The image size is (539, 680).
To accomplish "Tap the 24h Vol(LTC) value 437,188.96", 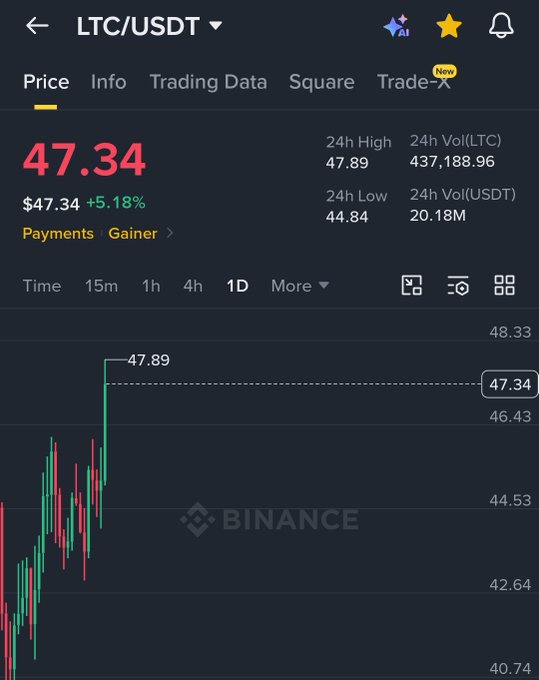I will (452, 162).
